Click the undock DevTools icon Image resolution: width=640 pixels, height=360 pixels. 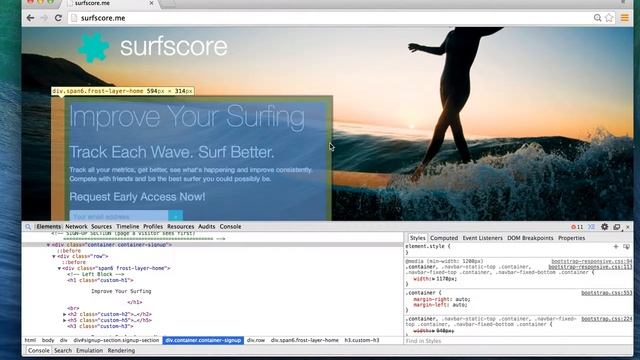tap(617, 227)
